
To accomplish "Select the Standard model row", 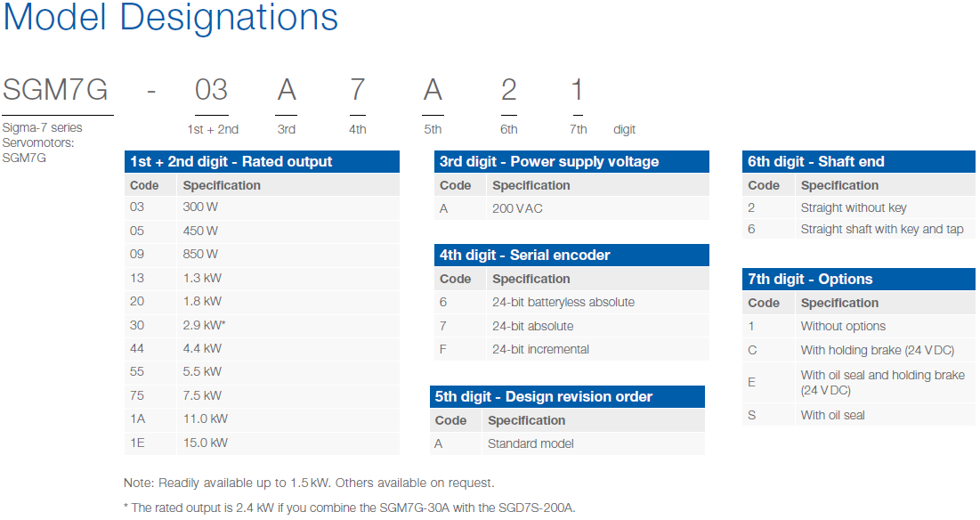I will pos(567,443).
